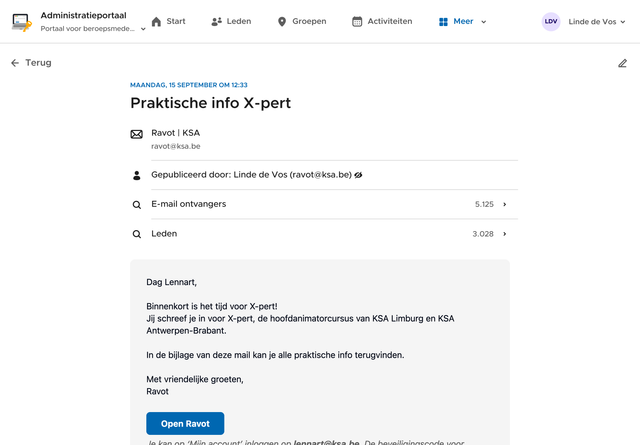Screen dimensions: 640x445
Task: Toggle the crossed-eye icon after publisher email
Action: [358, 175]
